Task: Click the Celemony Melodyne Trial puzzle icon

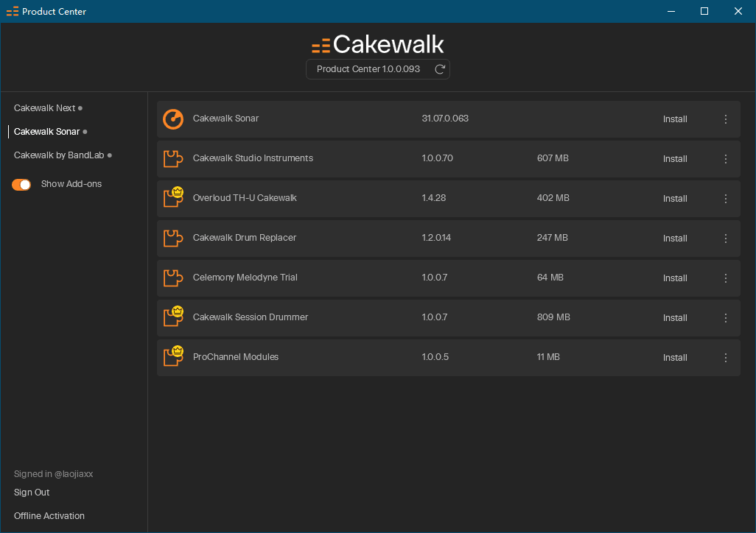Action: pos(173,278)
